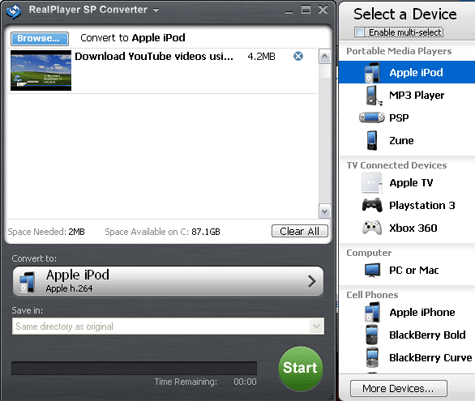Select the Apple iPhone device icon
Image resolution: width=475 pixels, height=401 pixels.
[x=372, y=312]
